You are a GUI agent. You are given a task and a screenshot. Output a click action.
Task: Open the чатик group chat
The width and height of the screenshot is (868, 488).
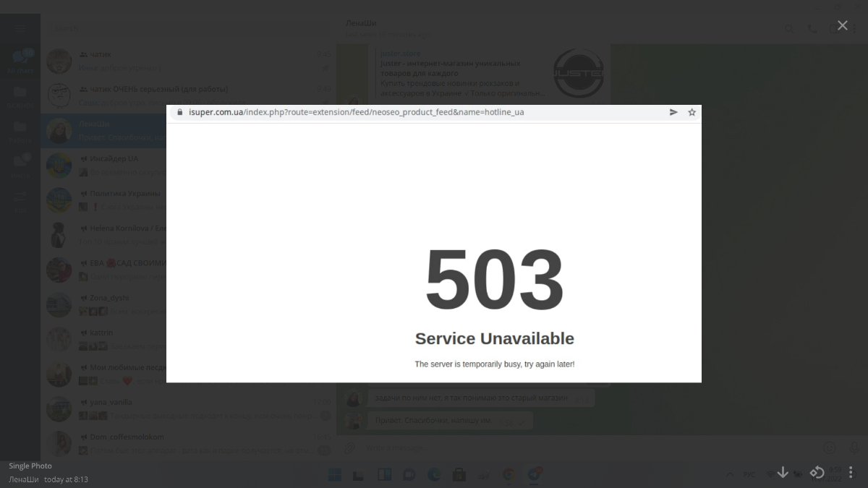[x=188, y=61]
